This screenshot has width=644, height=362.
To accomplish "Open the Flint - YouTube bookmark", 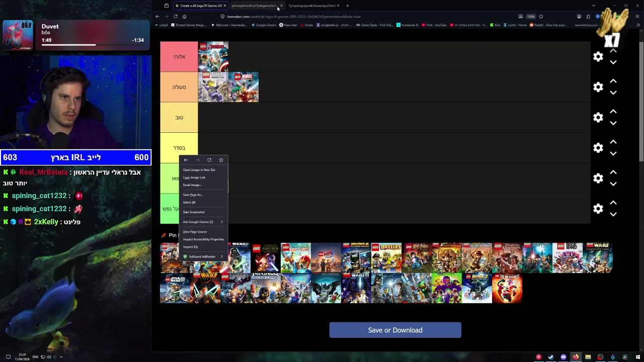I will (x=434, y=25).
